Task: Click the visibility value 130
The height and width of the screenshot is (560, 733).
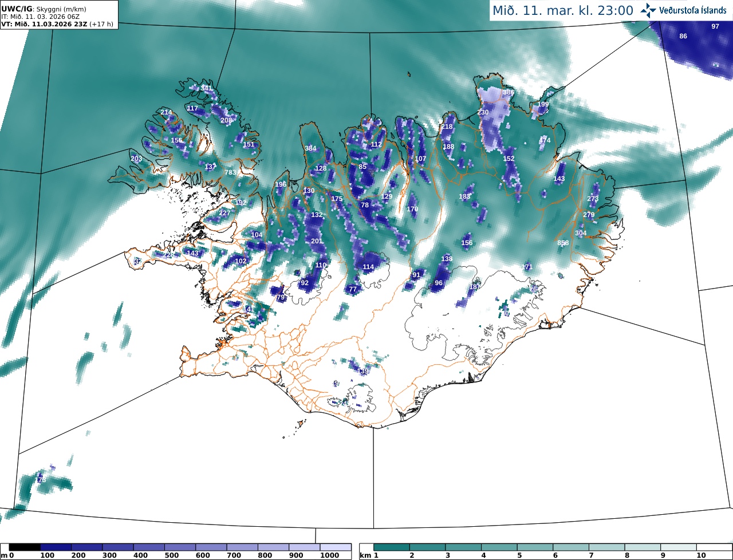Action: 309,191
